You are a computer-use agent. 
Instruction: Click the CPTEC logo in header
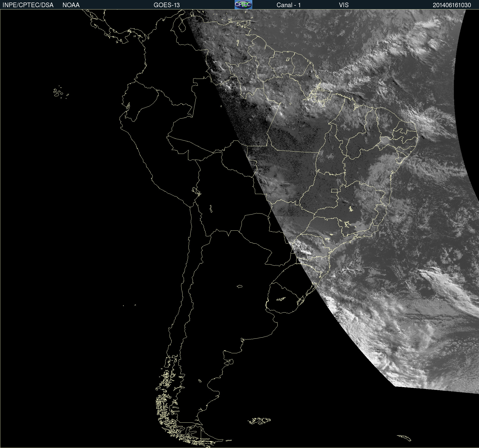243,5
